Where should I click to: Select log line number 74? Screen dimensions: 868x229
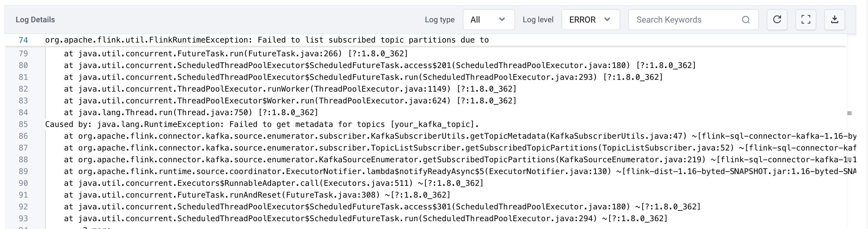pos(23,40)
